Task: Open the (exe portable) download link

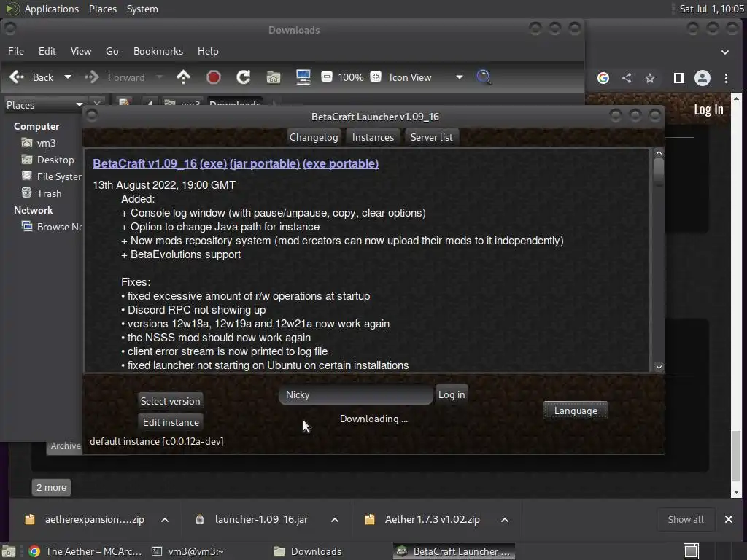Action: pos(341,163)
